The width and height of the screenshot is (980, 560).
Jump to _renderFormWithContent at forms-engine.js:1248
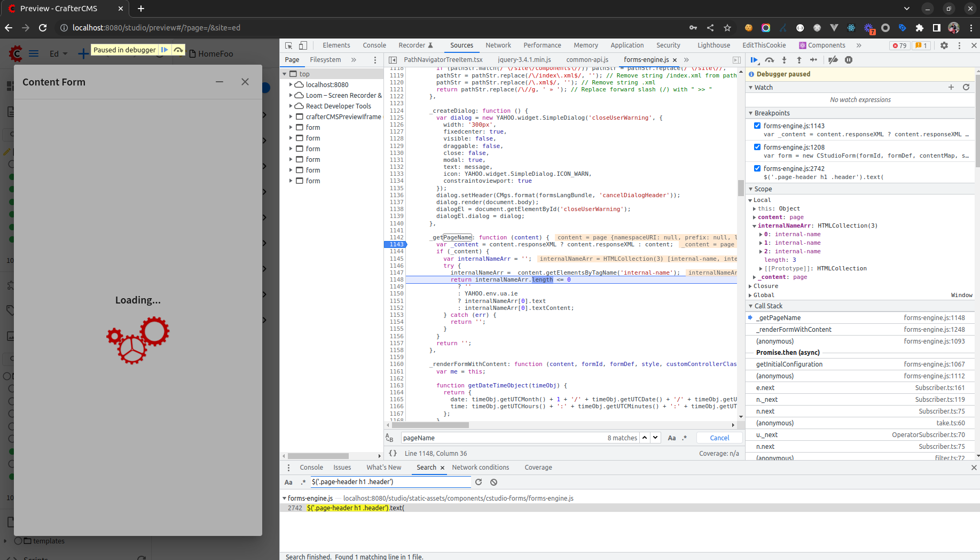pos(794,329)
